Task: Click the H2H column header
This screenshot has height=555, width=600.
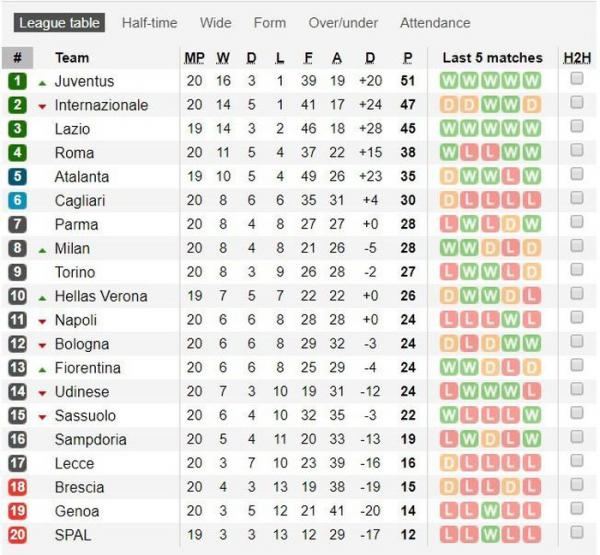Action: (577, 58)
